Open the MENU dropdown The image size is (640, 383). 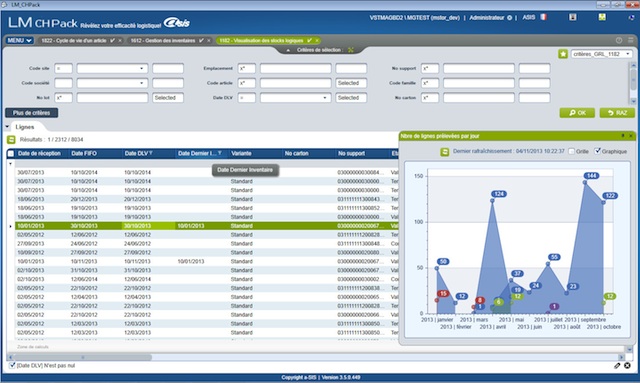(19, 40)
